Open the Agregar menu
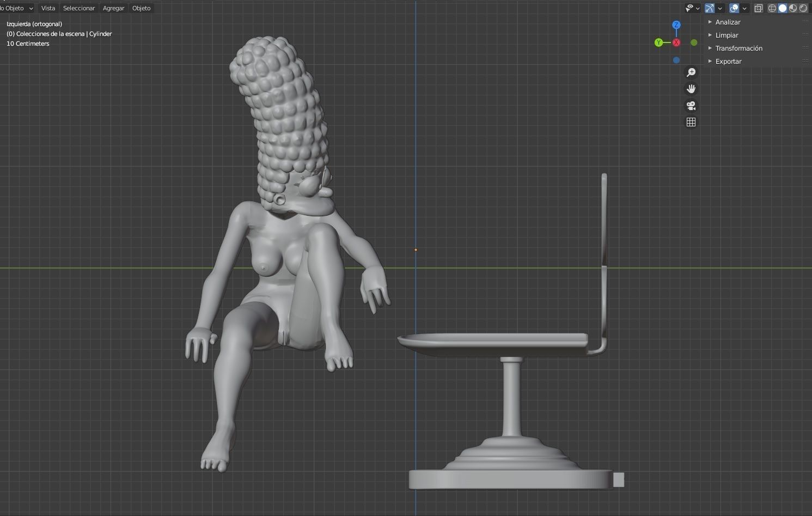 113,8
